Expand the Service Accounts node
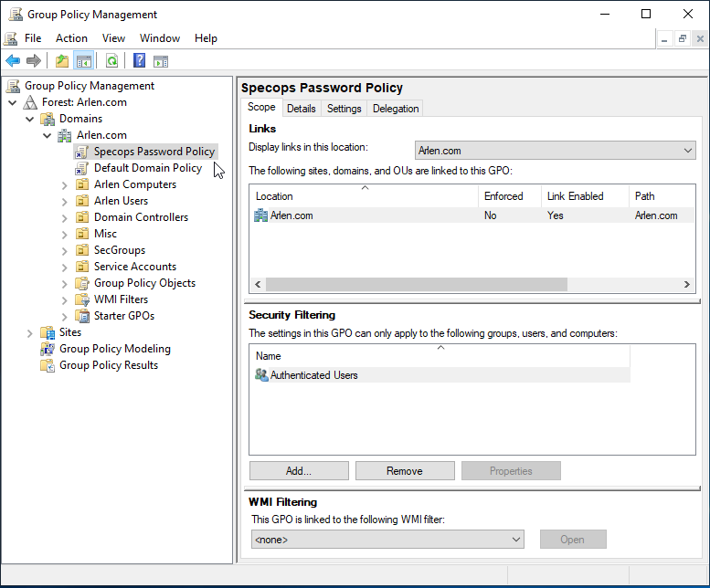Screen dimensions: 710x588 [64, 267]
